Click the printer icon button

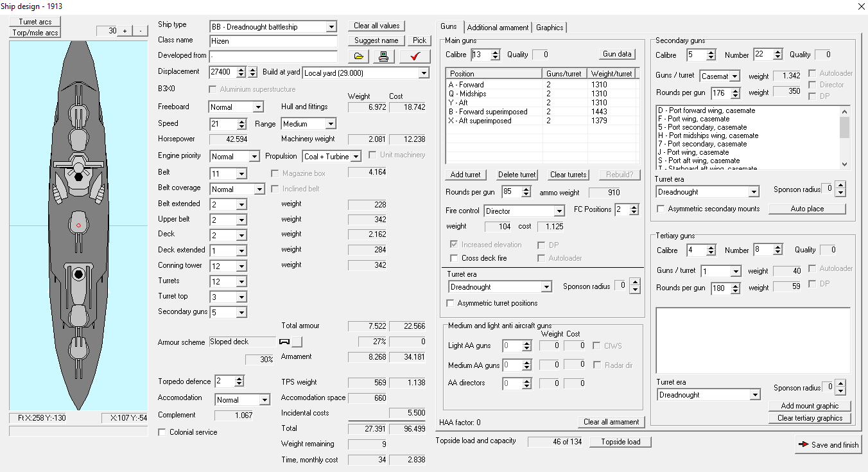click(x=383, y=57)
